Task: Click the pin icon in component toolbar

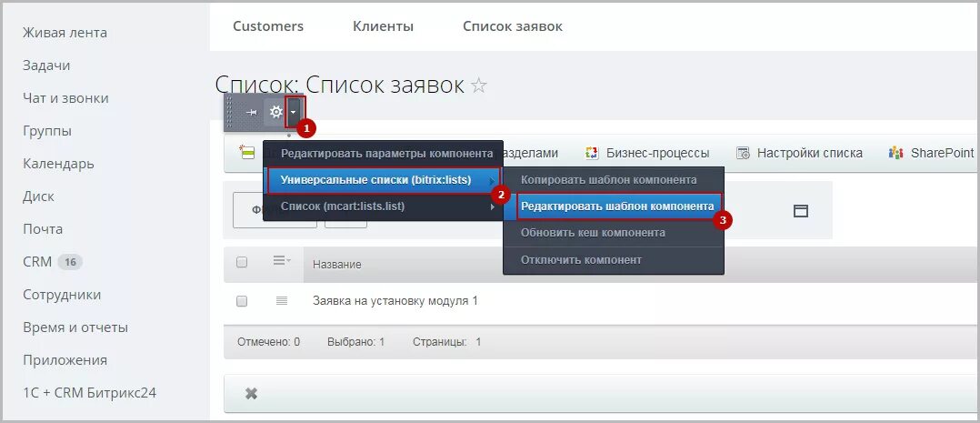Action: [x=251, y=113]
